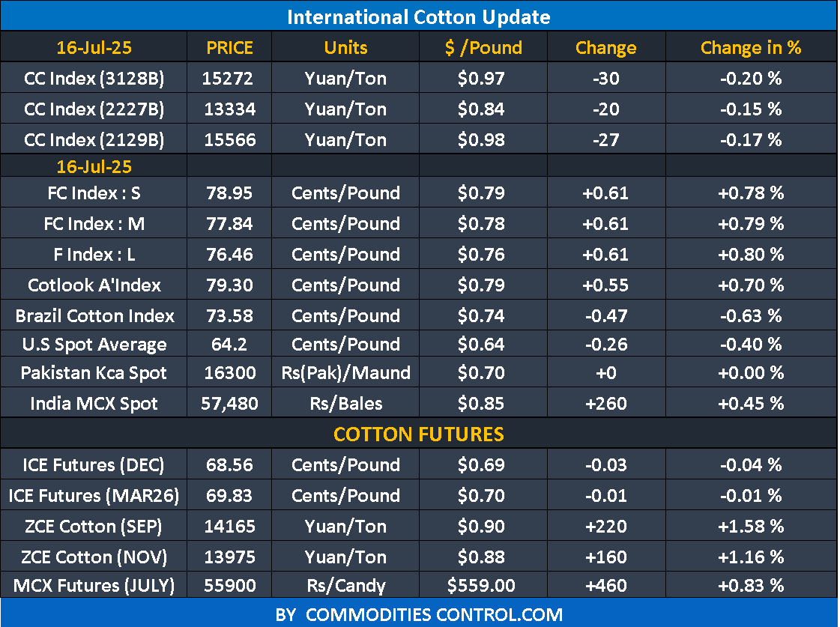The image size is (840, 627).
Task: Select the FC Index : M price 77.84
Action: coord(229,224)
